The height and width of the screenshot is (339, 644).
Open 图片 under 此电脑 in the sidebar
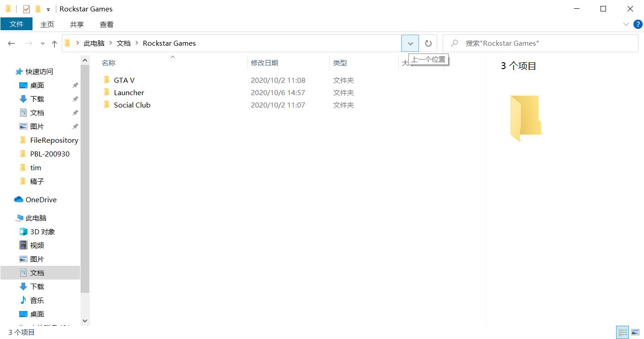point(32,259)
